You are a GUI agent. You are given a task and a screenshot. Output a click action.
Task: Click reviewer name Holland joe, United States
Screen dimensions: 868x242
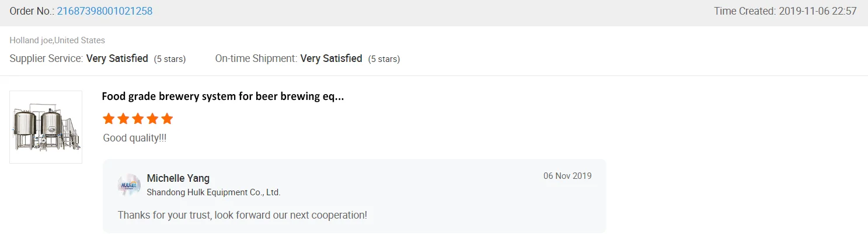coord(57,40)
